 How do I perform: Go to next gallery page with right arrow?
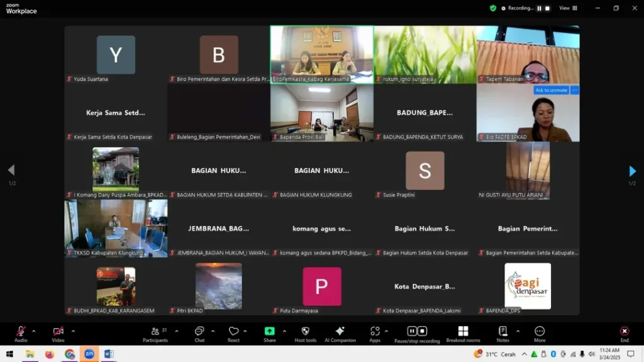[632, 171]
